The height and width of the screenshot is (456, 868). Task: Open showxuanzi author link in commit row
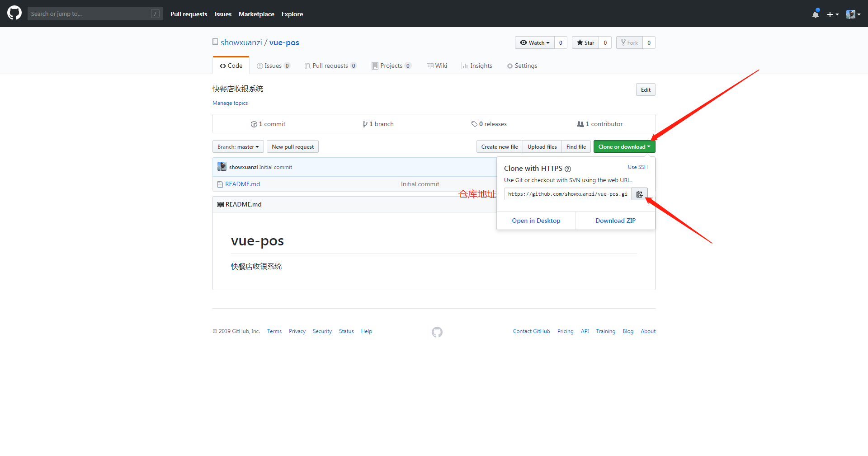click(243, 167)
